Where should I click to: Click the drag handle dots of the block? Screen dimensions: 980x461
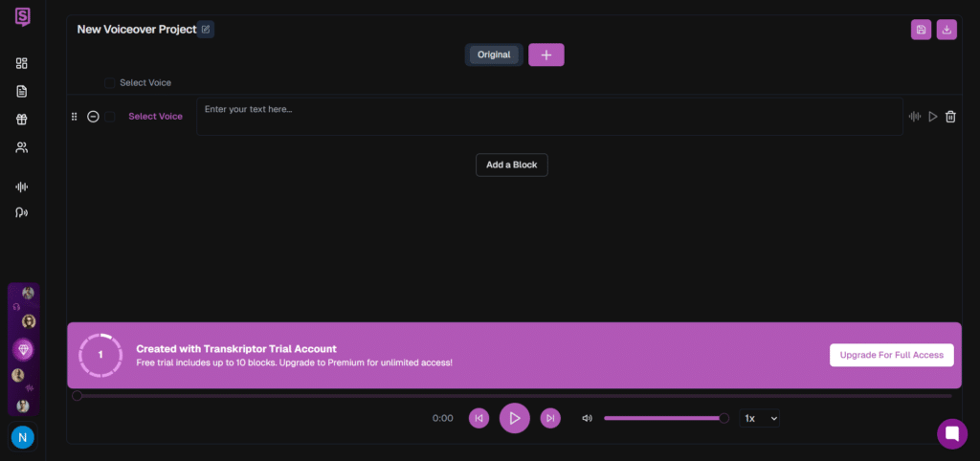[x=75, y=117]
